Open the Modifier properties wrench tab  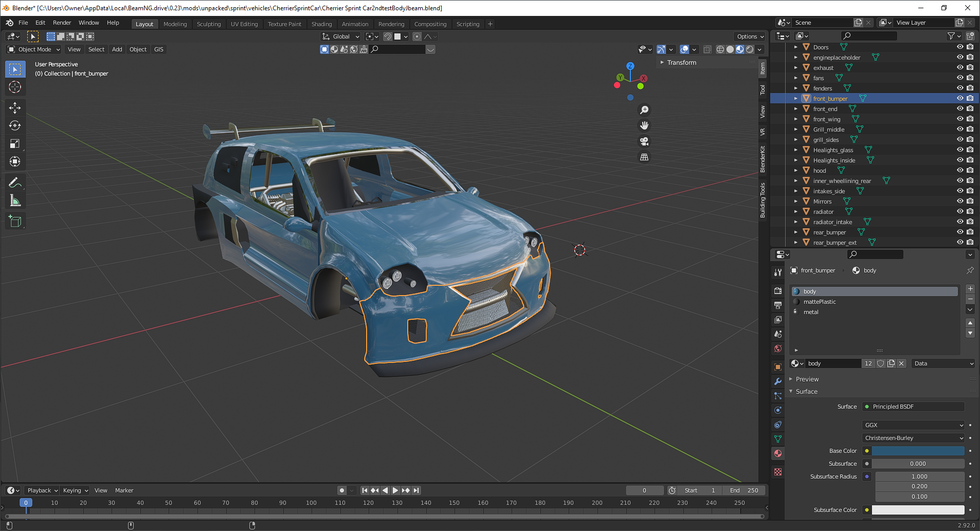pyautogui.click(x=778, y=381)
